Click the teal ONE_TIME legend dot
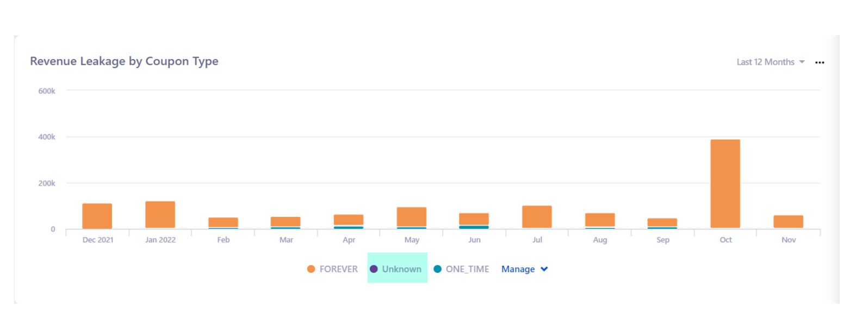 [x=437, y=269]
